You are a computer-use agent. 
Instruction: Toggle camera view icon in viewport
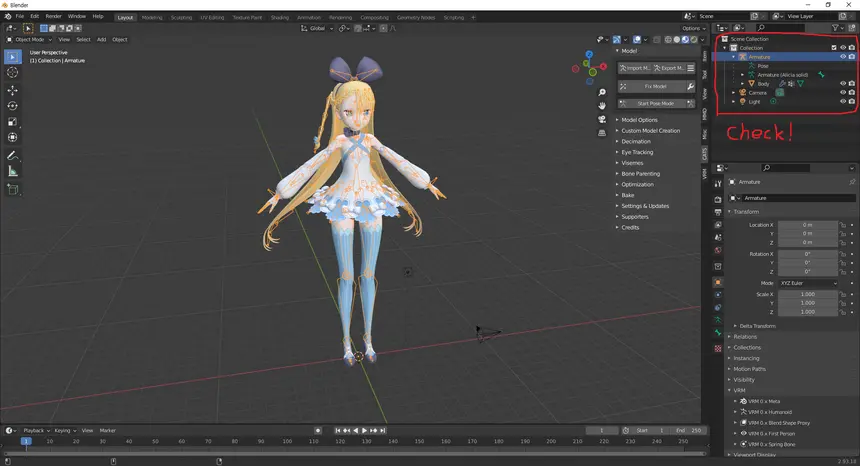pyautogui.click(x=602, y=119)
